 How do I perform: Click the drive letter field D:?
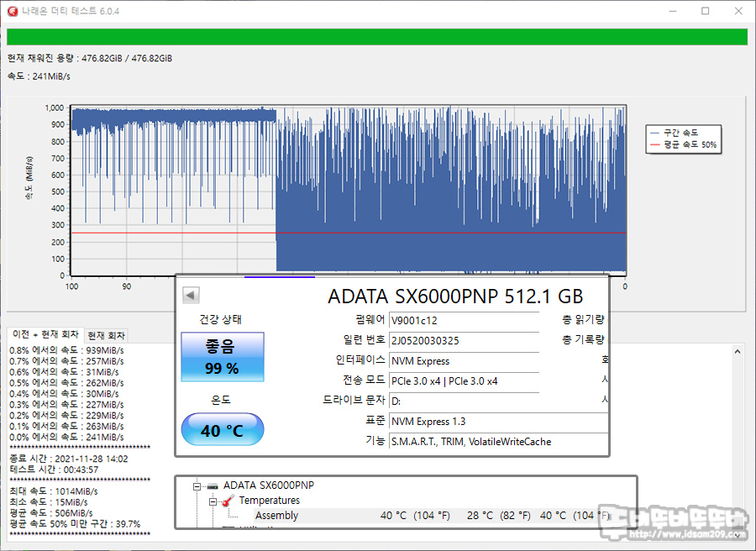click(464, 401)
